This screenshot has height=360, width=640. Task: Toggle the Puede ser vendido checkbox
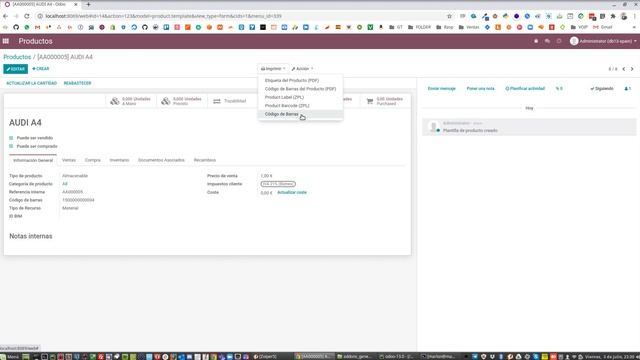(x=11, y=138)
